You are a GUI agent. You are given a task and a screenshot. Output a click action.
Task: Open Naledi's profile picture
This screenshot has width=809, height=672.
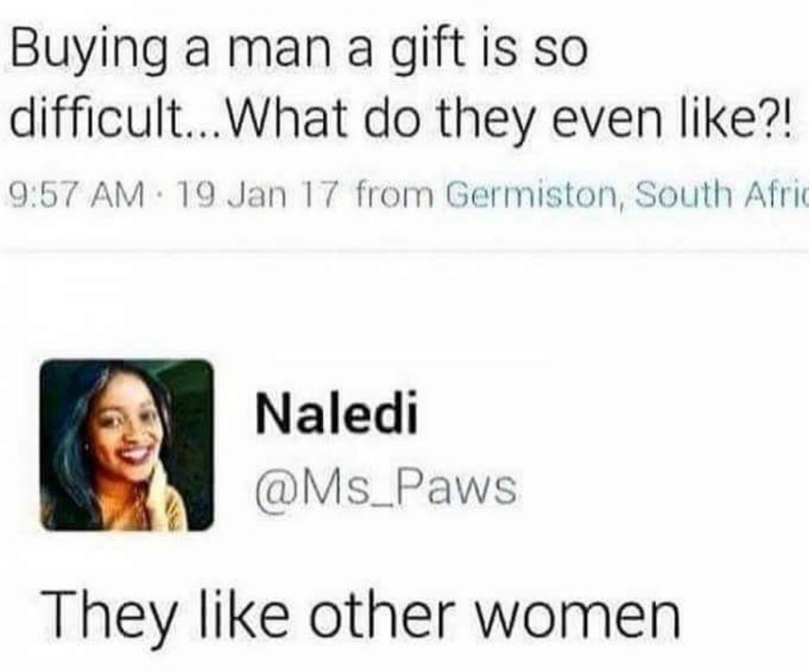126,445
